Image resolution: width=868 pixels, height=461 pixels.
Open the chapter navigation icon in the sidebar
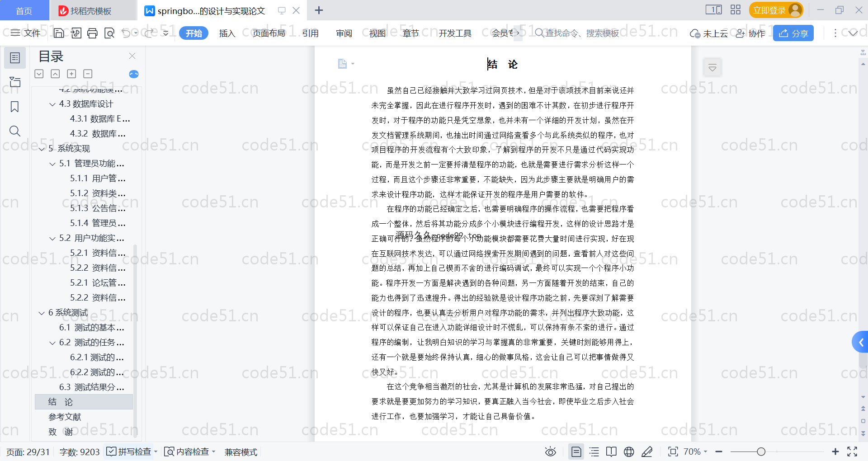[x=15, y=82]
